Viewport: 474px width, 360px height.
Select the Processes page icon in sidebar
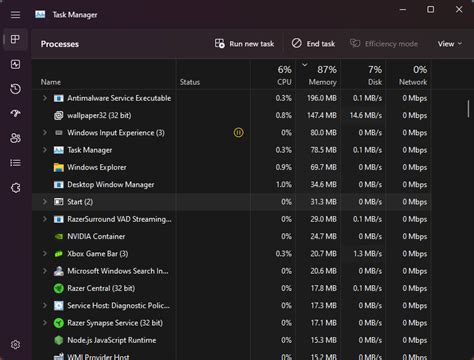click(15, 39)
